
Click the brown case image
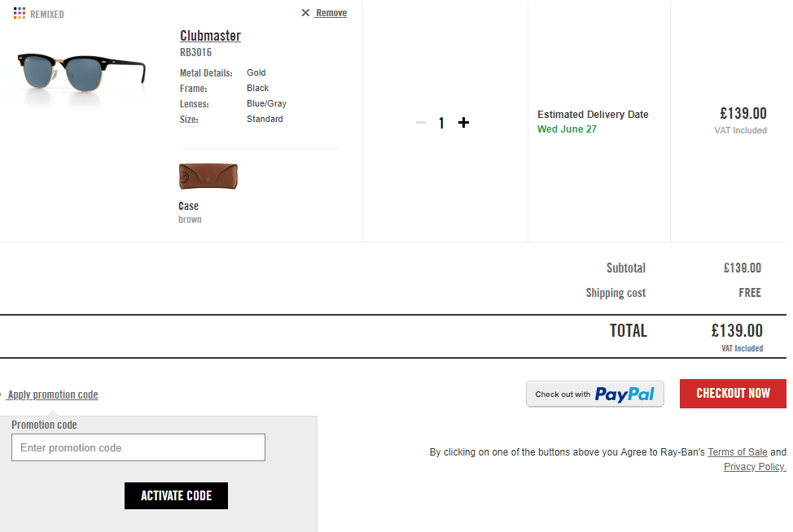point(208,177)
